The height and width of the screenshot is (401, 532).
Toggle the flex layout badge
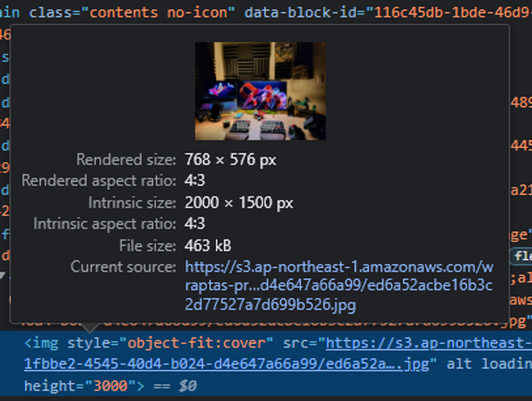[x=522, y=256]
